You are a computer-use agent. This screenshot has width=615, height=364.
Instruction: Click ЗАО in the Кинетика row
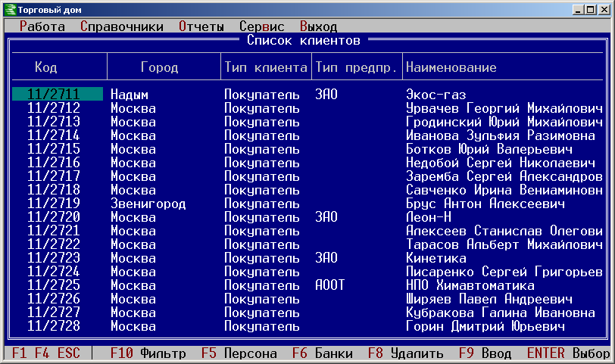coord(326,257)
